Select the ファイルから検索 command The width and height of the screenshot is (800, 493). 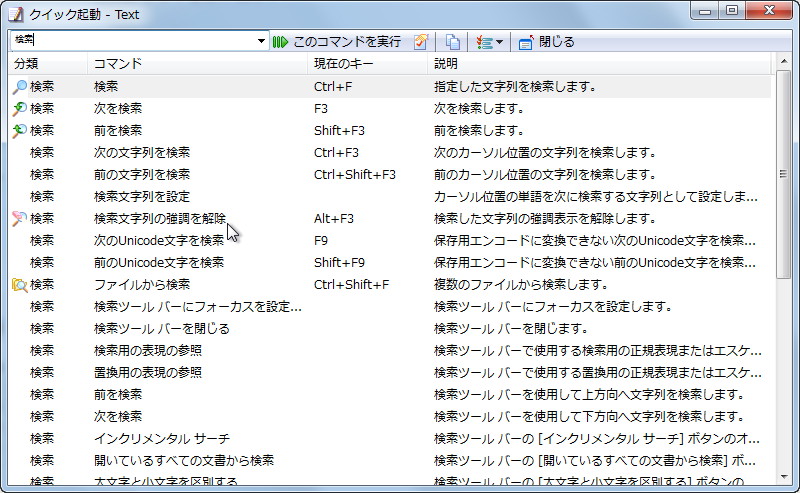pyautogui.click(x=142, y=284)
